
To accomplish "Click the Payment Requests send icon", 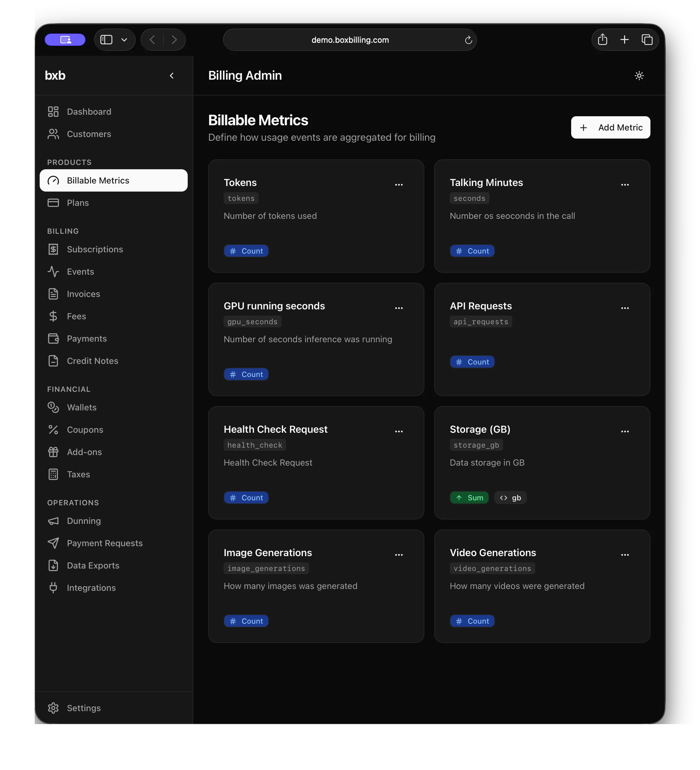I will [x=54, y=543].
